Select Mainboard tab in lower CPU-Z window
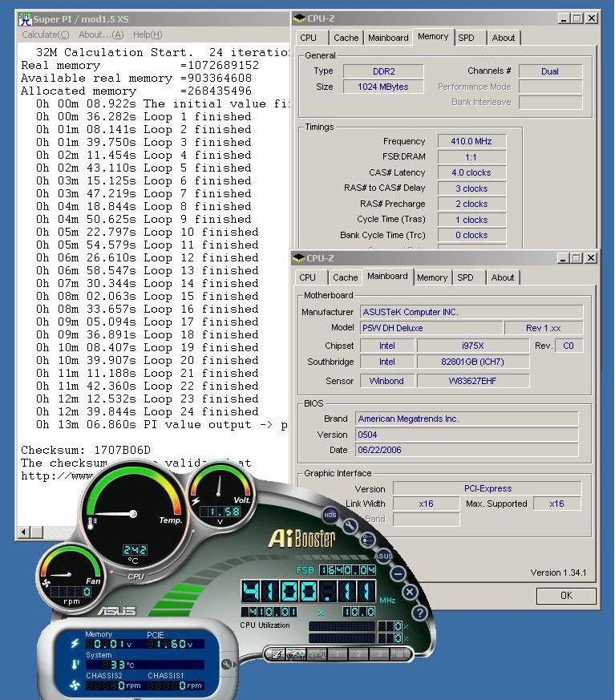615x700 pixels. tap(387, 277)
